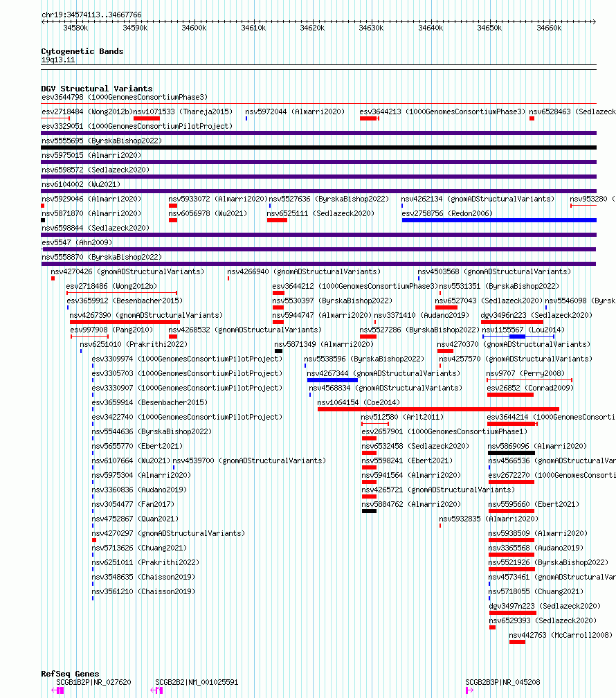This screenshot has width=616, height=698.
Task: Select the nsv5884762 (Almarri2020) black bar
Action: pos(369,511)
